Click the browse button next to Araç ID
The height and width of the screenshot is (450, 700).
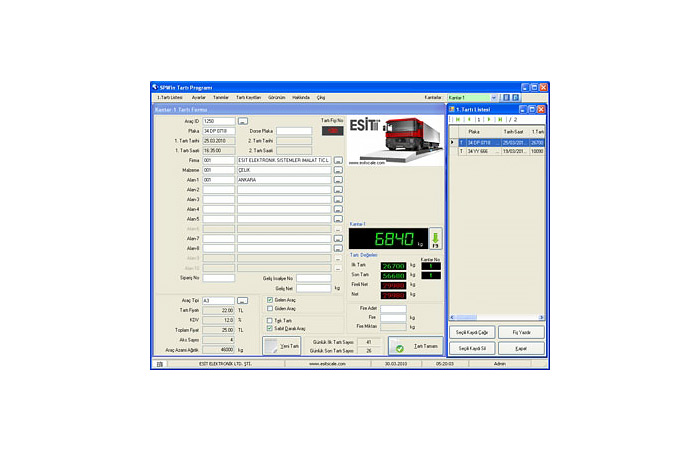[242, 121]
